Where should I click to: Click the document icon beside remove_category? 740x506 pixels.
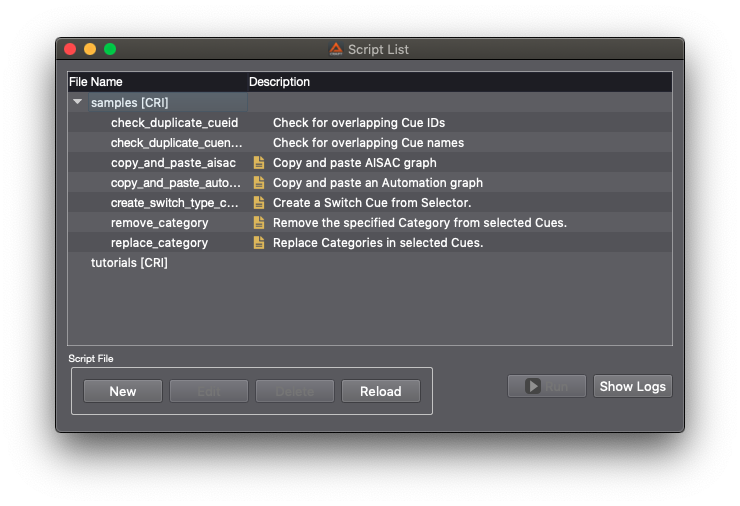click(x=259, y=223)
